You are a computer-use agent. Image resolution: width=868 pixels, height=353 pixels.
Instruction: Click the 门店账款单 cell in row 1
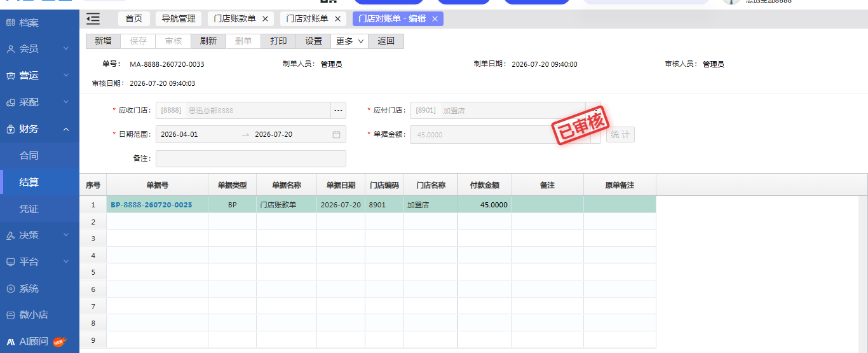(287, 205)
